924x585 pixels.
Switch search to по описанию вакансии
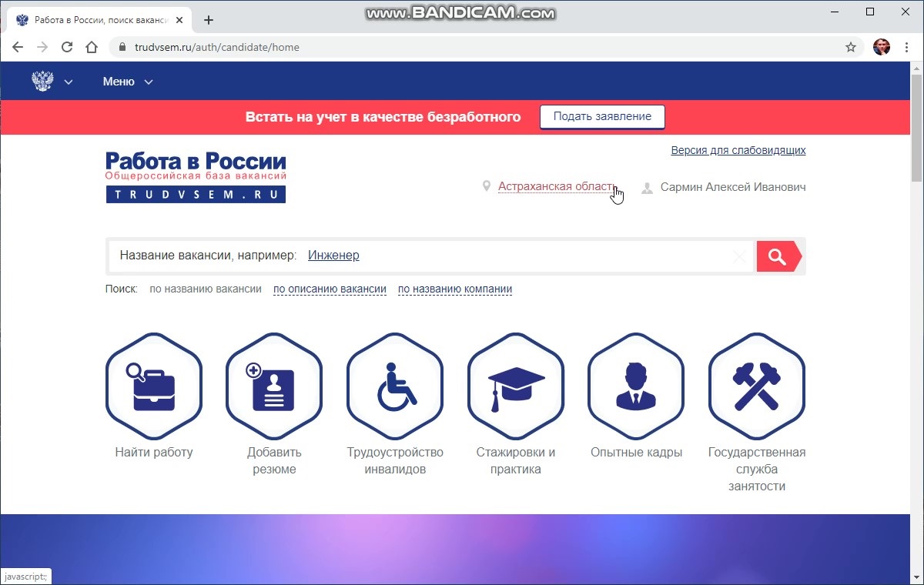[330, 289]
